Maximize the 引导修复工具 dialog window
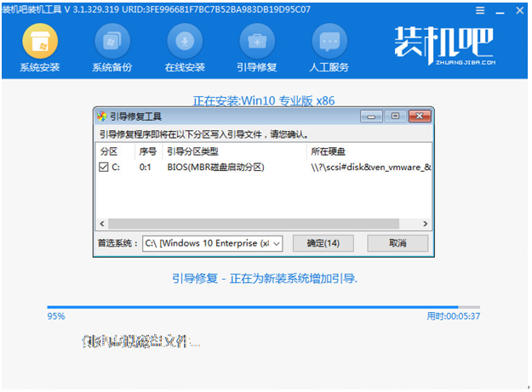 click(x=395, y=116)
